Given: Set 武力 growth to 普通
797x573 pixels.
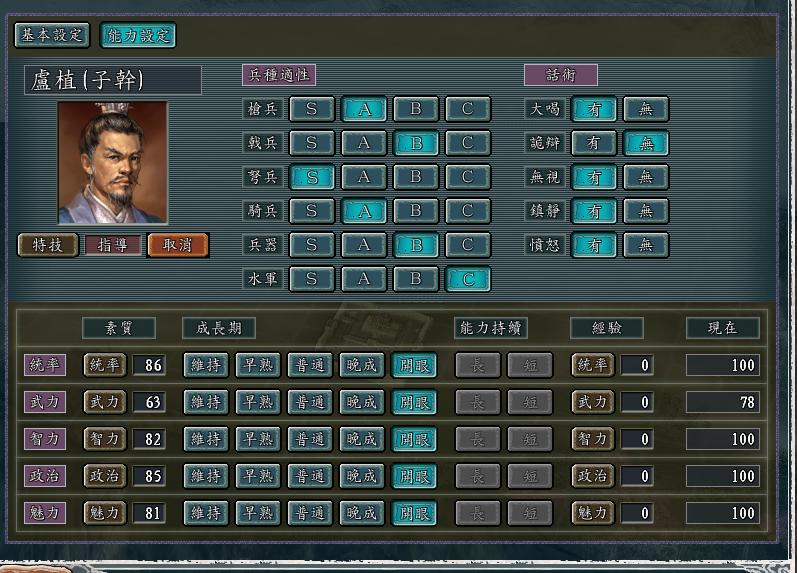Looking at the screenshot, I should click(x=310, y=402).
